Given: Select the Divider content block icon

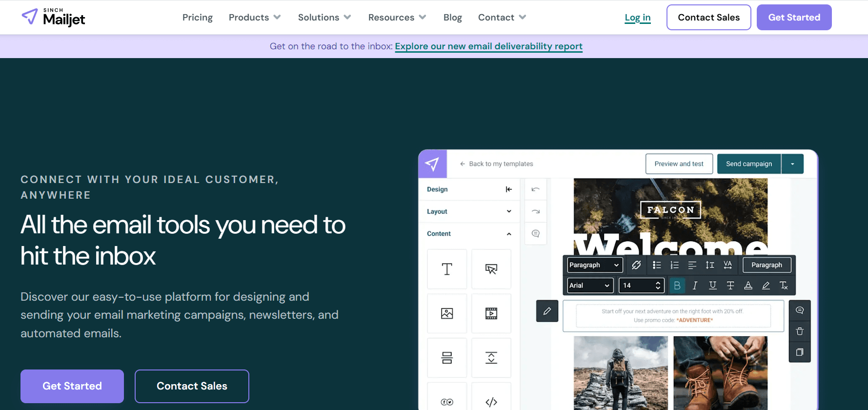Looking at the screenshot, I should pos(447,358).
